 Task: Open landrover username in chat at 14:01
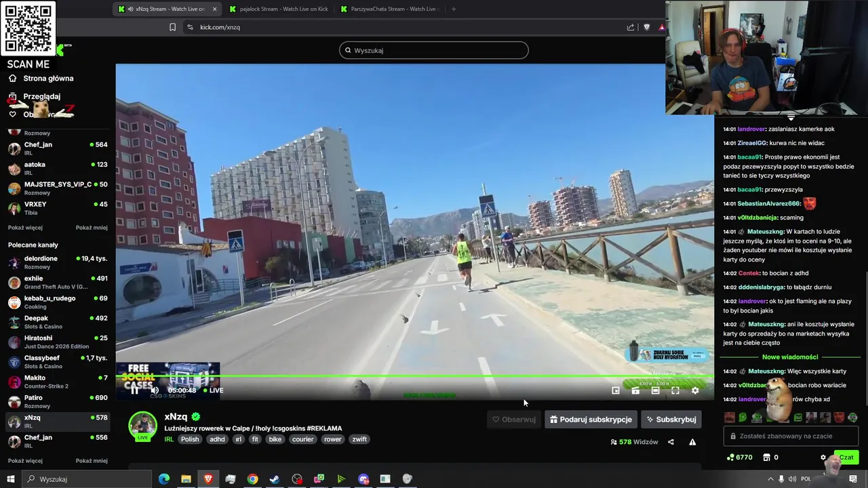point(751,129)
